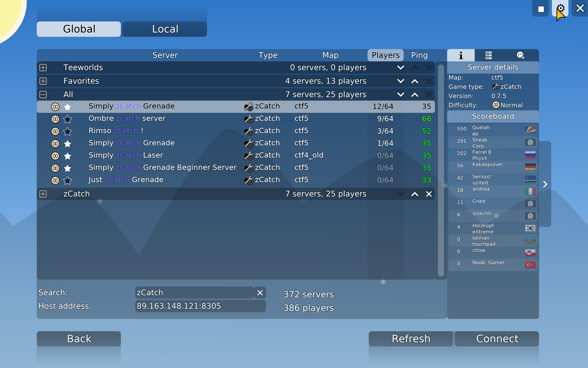Click the Connect button
This screenshot has width=588, height=368.
pyautogui.click(x=497, y=339)
